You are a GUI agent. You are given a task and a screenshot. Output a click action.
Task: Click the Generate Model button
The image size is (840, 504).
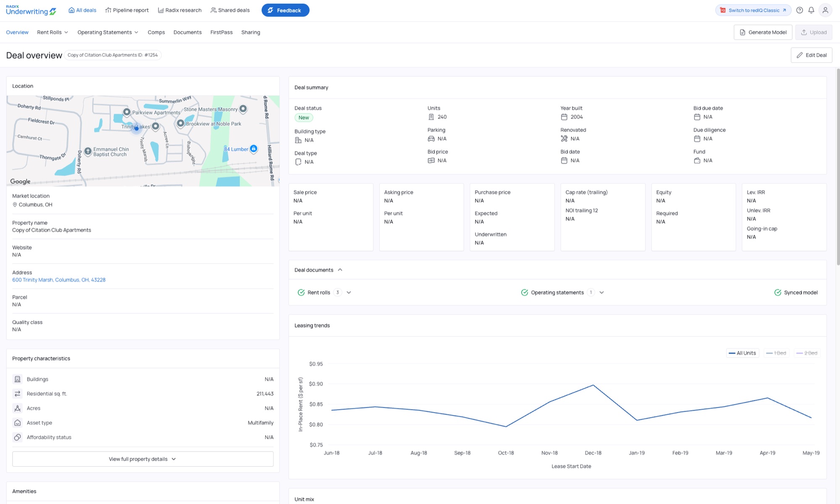pyautogui.click(x=763, y=32)
